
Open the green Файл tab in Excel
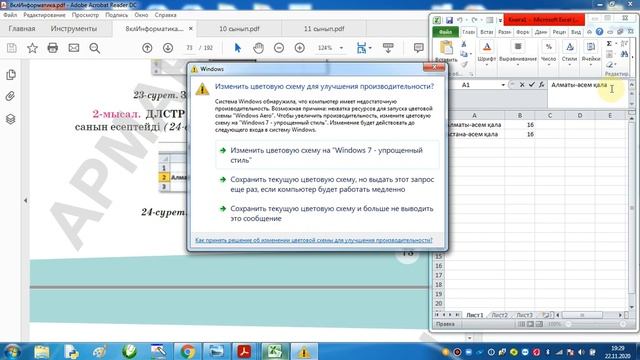point(445,32)
